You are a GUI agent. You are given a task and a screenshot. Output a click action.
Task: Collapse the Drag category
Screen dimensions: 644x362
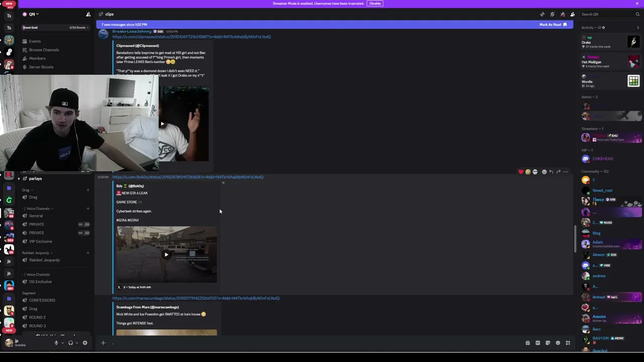(x=26, y=190)
